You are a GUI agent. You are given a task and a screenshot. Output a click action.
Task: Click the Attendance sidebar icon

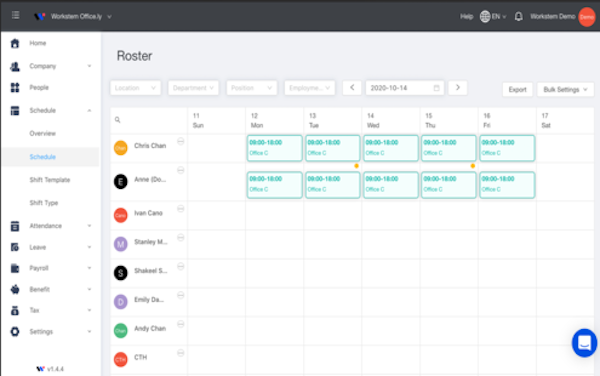[x=15, y=226]
